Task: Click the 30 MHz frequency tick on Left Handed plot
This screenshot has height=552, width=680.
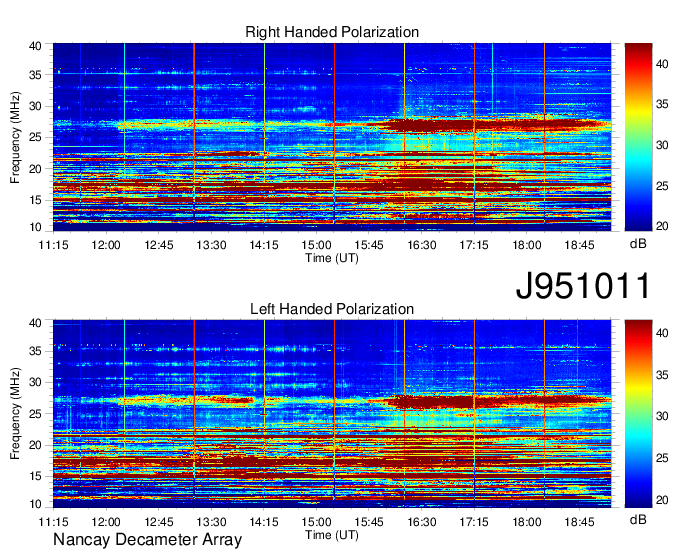Action: (35, 382)
